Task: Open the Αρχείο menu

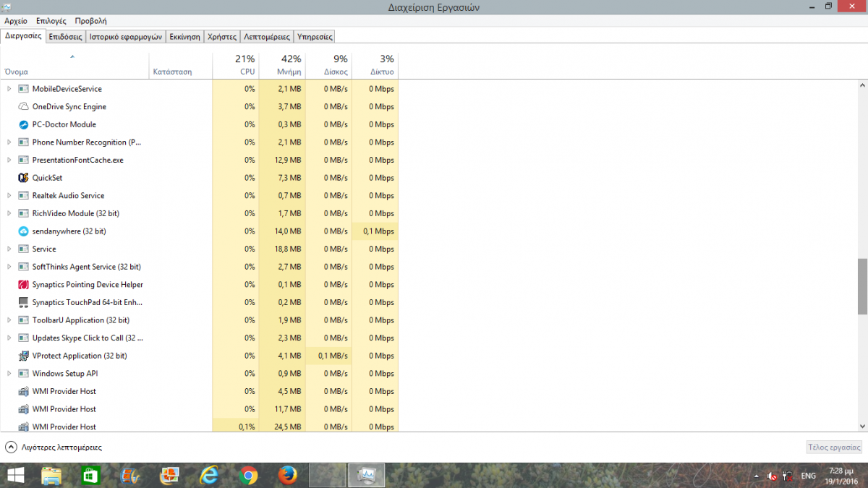Action: [x=16, y=21]
